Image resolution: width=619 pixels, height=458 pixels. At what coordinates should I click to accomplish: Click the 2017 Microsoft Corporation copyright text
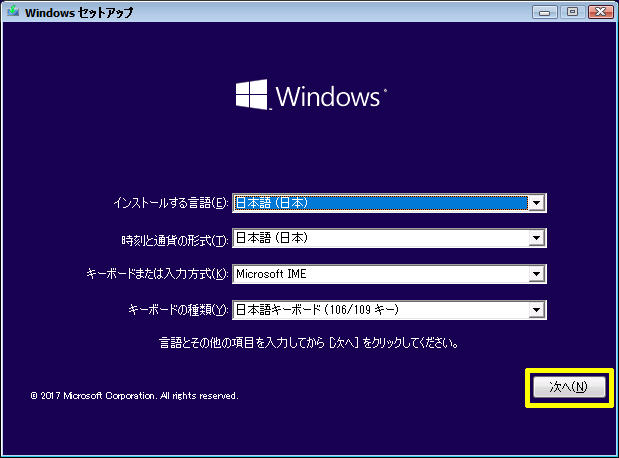134,396
